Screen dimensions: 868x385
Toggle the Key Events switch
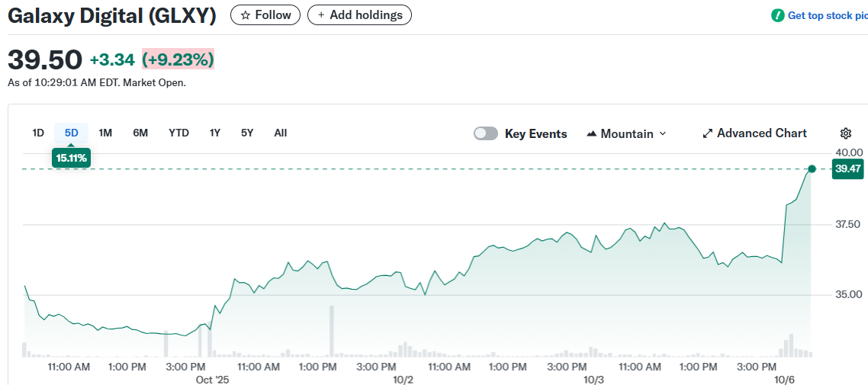(486, 133)
